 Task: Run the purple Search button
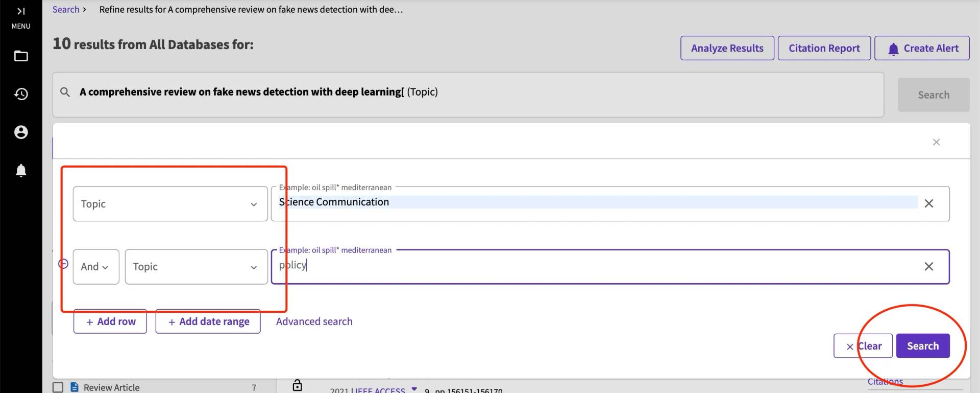point(923,346)
